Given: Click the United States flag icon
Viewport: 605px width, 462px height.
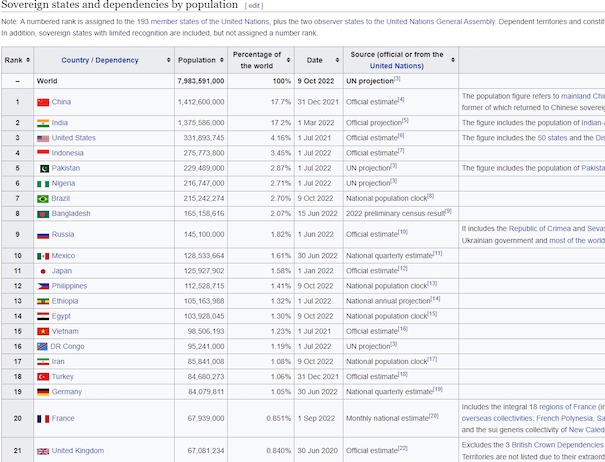Looking at the screenshot, I should point(43,138).
